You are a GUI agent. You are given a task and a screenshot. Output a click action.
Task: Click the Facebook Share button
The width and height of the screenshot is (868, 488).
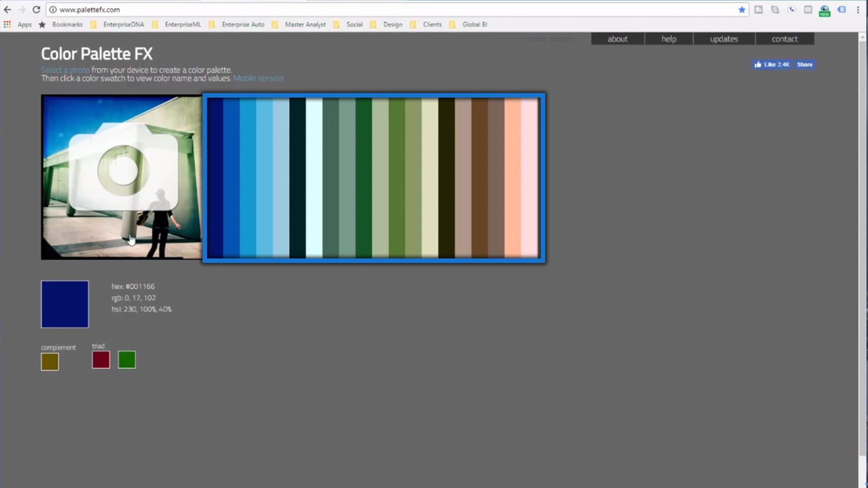[804, 65]
